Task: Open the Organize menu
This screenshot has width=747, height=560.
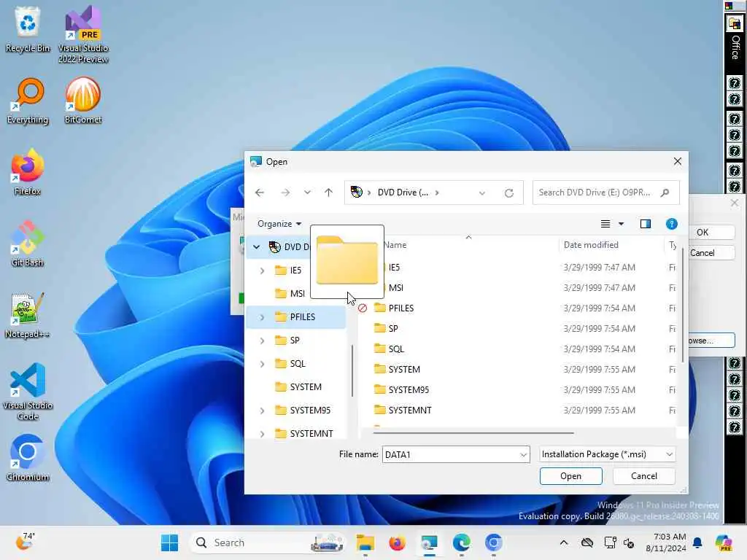Action: 279,224
